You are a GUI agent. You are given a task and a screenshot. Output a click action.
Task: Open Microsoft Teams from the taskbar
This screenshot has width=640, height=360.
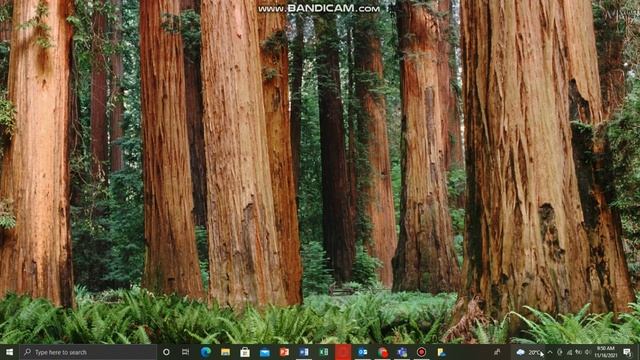click(402, 352)
